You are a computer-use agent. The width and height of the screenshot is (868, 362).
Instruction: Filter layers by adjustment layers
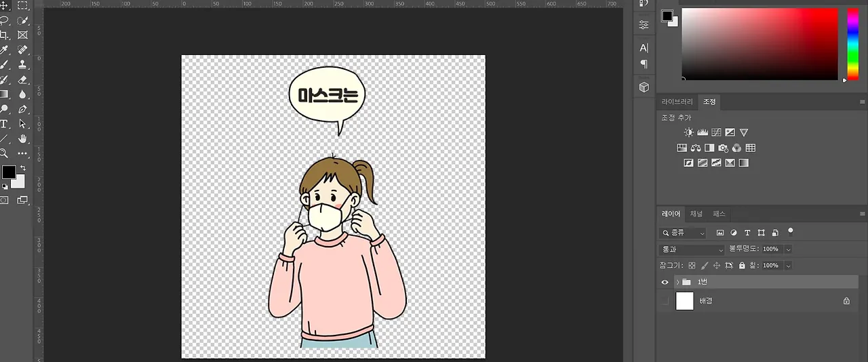[x=734, y=233]
